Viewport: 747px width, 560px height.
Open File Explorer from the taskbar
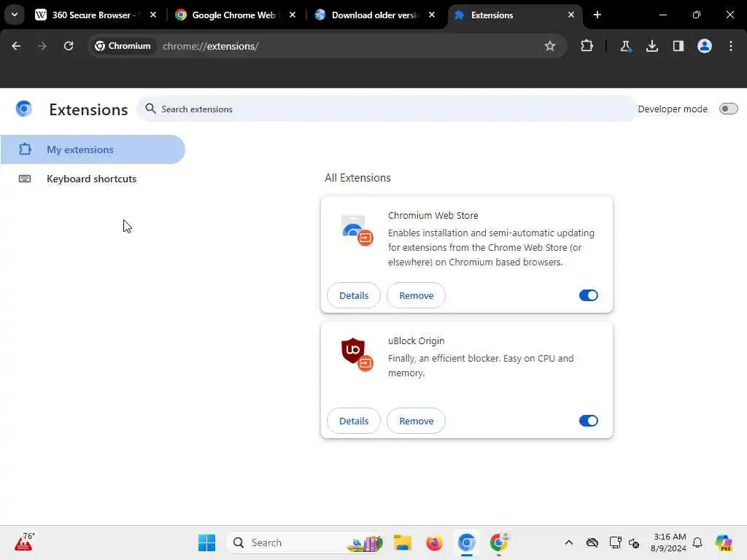click(403, 542)
